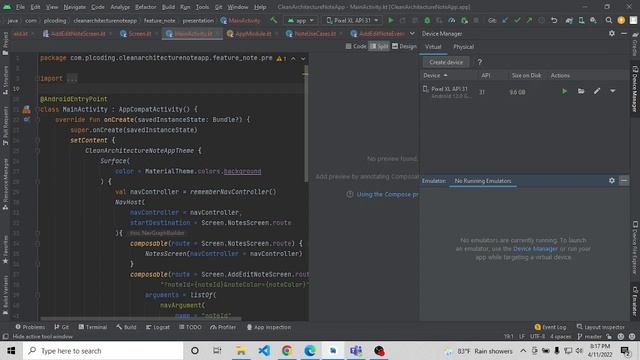Open Google Chrome from taskbar
This screenshot has width=640, height=360.
pyautogui.click(x=287, y=351)
